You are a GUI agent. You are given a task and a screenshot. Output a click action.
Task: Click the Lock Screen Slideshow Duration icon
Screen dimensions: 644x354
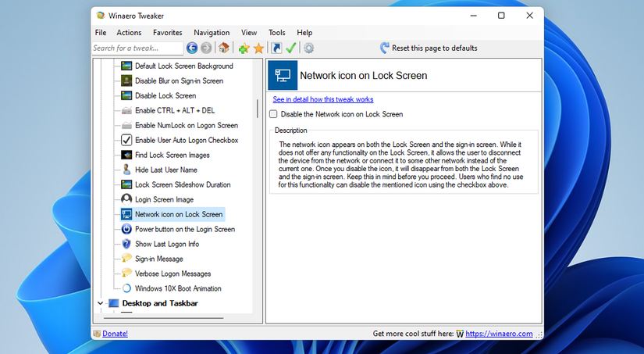[x=126, y=184]
